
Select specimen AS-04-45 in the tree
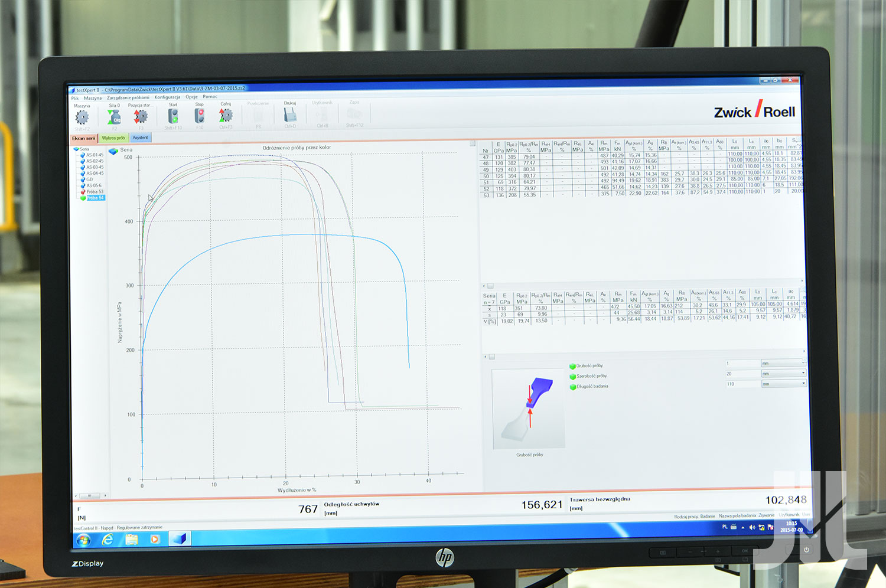95,173
